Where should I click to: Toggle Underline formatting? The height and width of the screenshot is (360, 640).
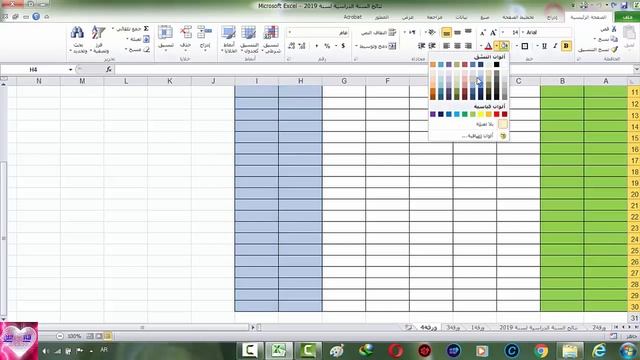[544, 46]
